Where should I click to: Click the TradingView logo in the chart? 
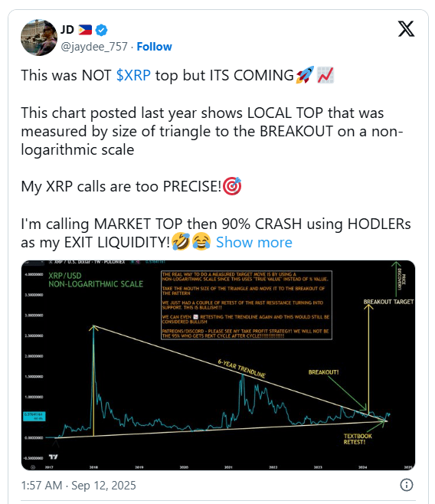tap(54, 457)
